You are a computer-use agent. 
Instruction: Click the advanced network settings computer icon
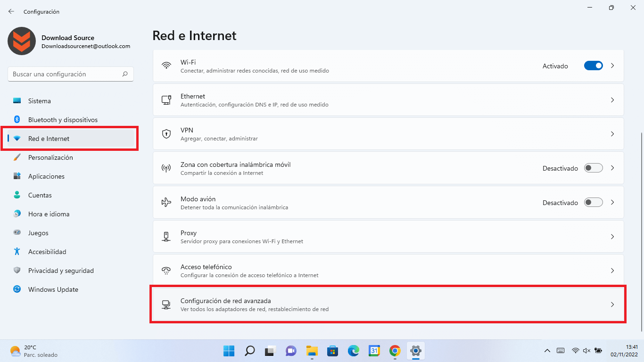166,304
